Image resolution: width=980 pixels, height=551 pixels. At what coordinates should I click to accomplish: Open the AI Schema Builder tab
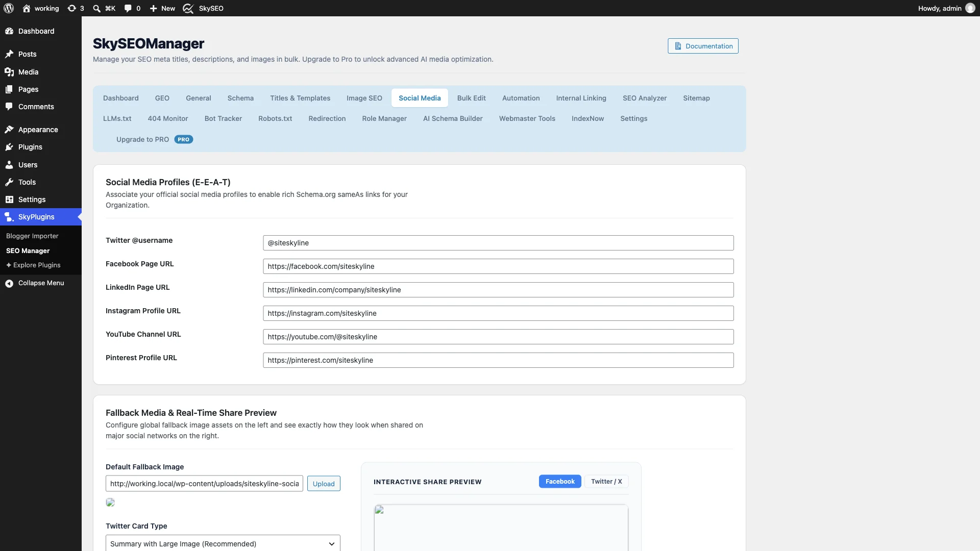[453, 118]
